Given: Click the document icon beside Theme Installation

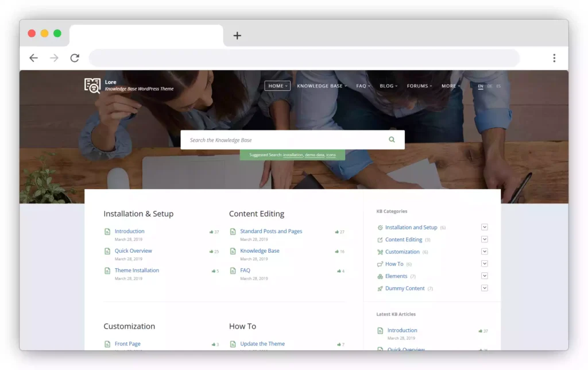Looking at the screenshot, I should pos(107,271).
